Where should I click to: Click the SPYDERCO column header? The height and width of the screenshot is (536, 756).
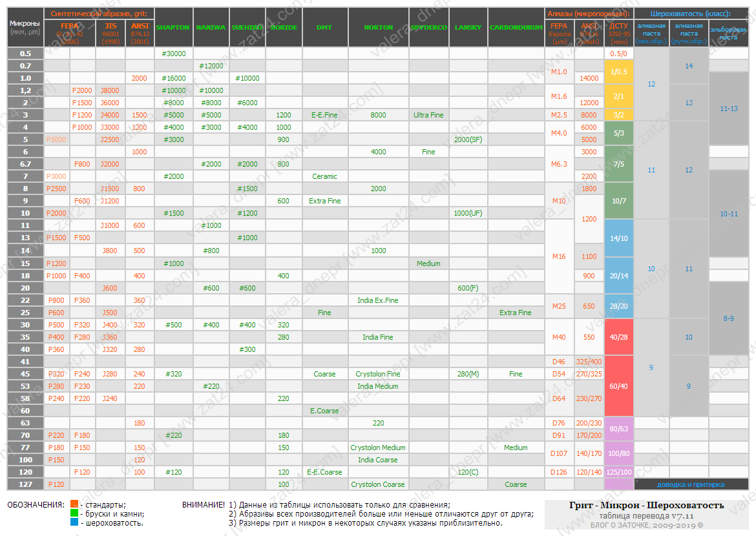click(x=428, y=28)
